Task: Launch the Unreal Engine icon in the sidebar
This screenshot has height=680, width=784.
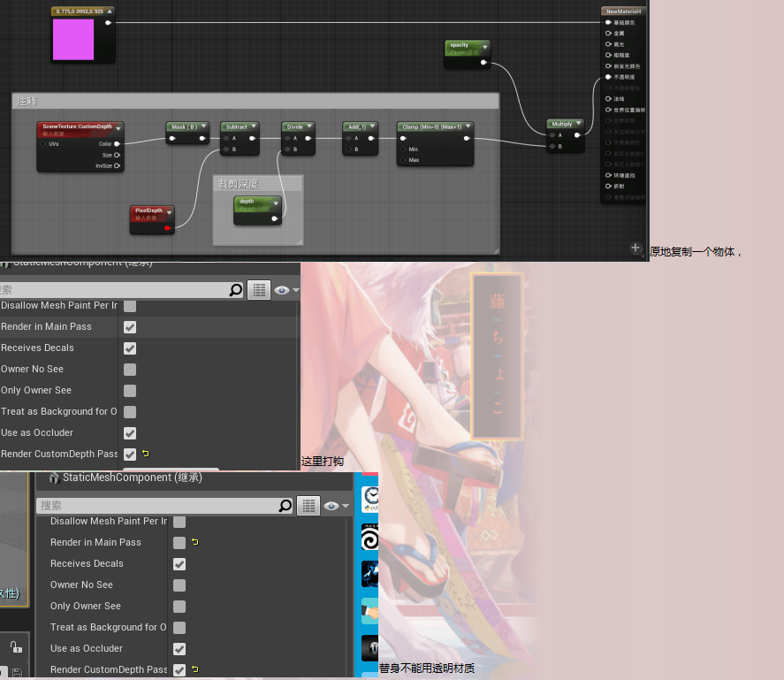Action: click(x=370, y=648)
